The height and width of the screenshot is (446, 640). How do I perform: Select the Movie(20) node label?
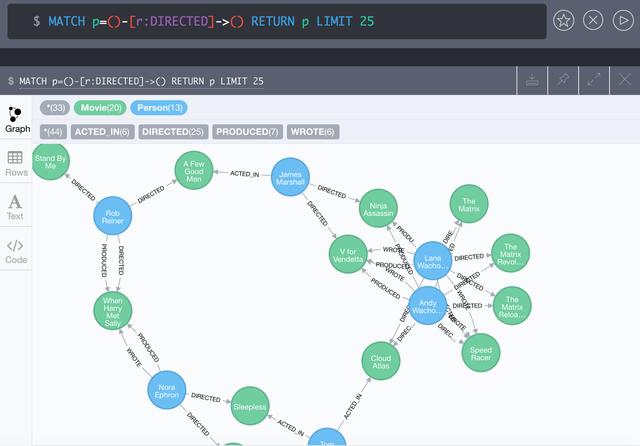pyautogui.click(x=100, y=108)
